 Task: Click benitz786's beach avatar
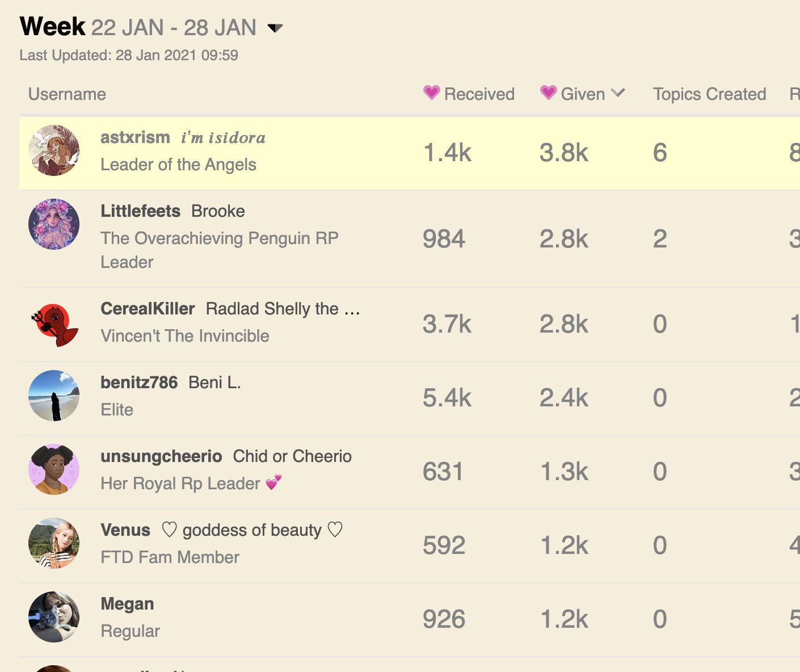(54, 396)
